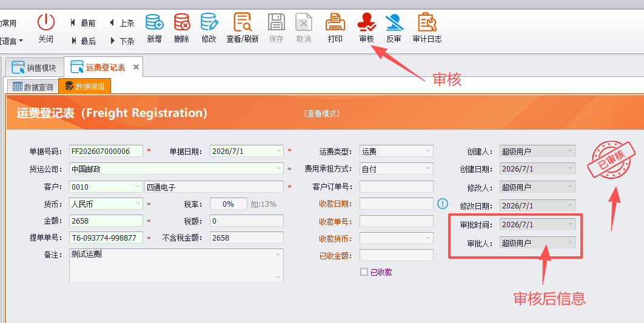Toggle the 已收款 checkbox
The width and height of the screenshot is (644, 323).
click(x=364, y=271)
